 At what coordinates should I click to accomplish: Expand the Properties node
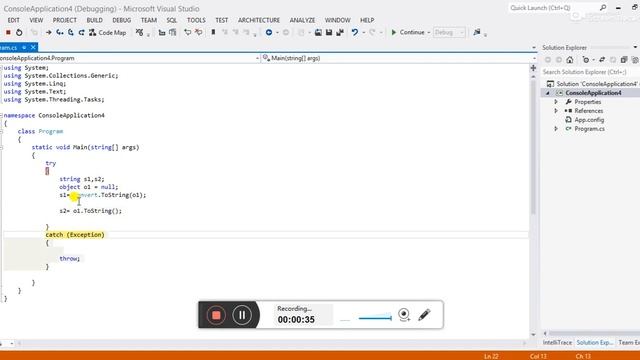[x=556, y=102]
